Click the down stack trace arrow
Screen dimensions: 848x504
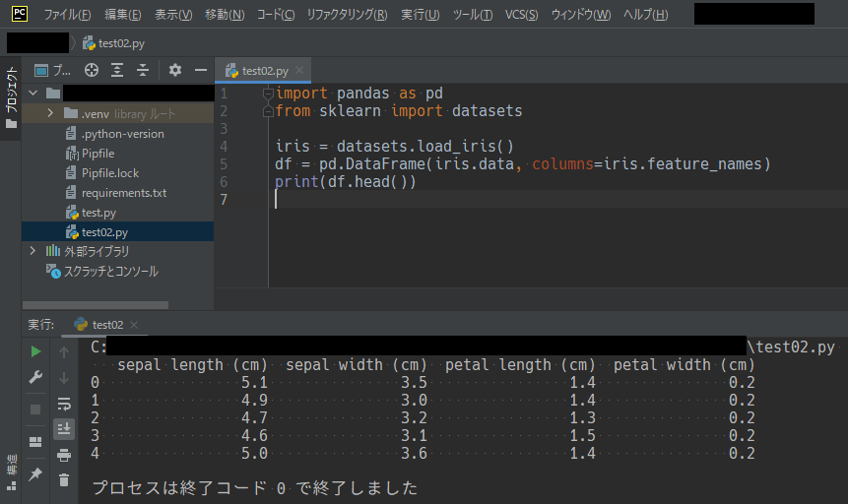click(64, 377)
